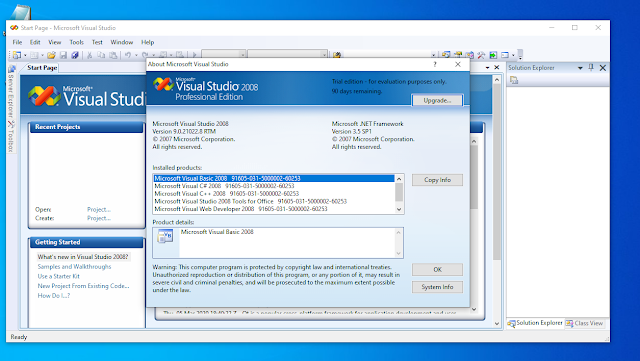Click the Solution Explorer toolbar icon
The image size is (640, 361).
pyautogui.click(x=446, y=55)
